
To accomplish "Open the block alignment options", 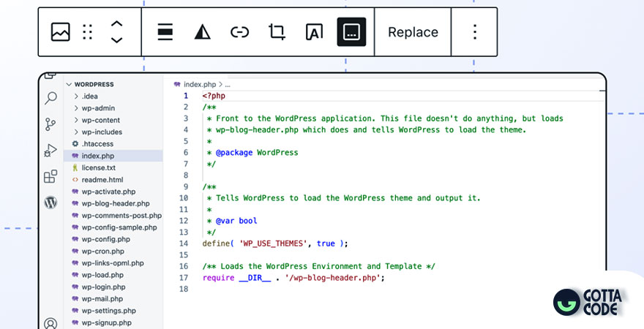I will coord(165,32).
